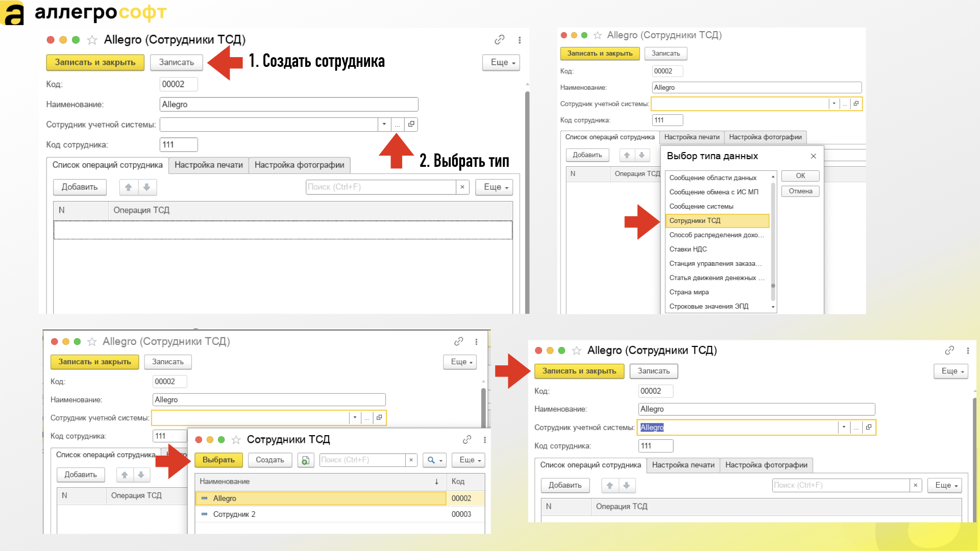Favorite star in bottom-right Allegro window

tap(577, 350)
